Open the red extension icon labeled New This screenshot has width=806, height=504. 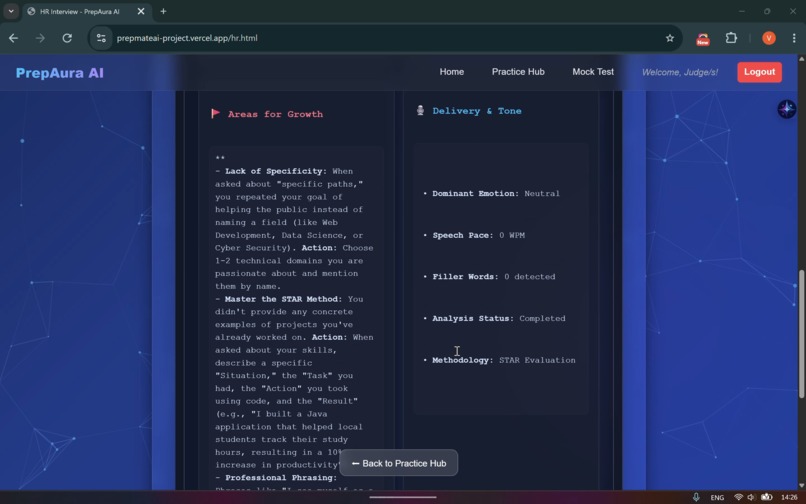[703, 39]
